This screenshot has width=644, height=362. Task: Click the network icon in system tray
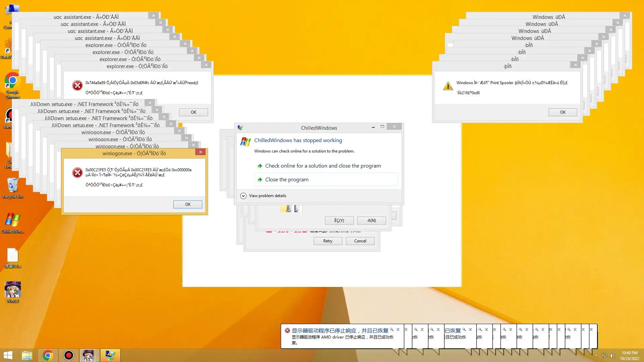pos(604,356)
